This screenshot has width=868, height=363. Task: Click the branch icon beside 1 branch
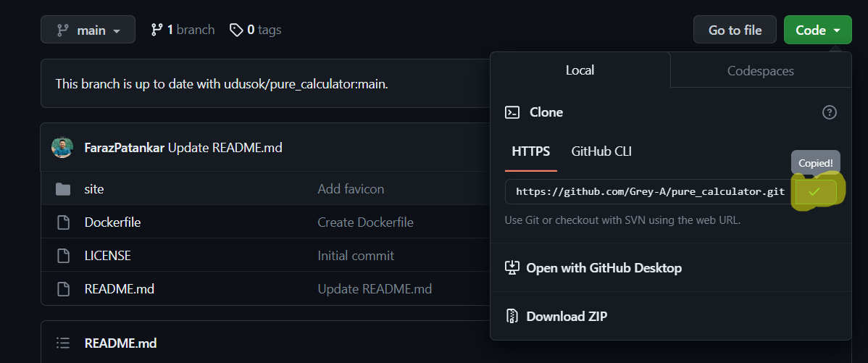click(x=157, y=30)
